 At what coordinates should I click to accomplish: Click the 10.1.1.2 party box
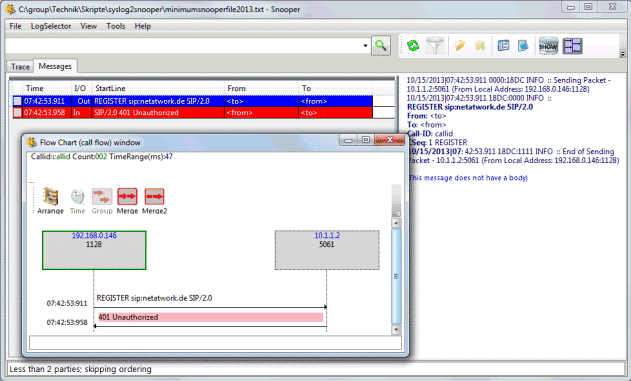[327, 250]
